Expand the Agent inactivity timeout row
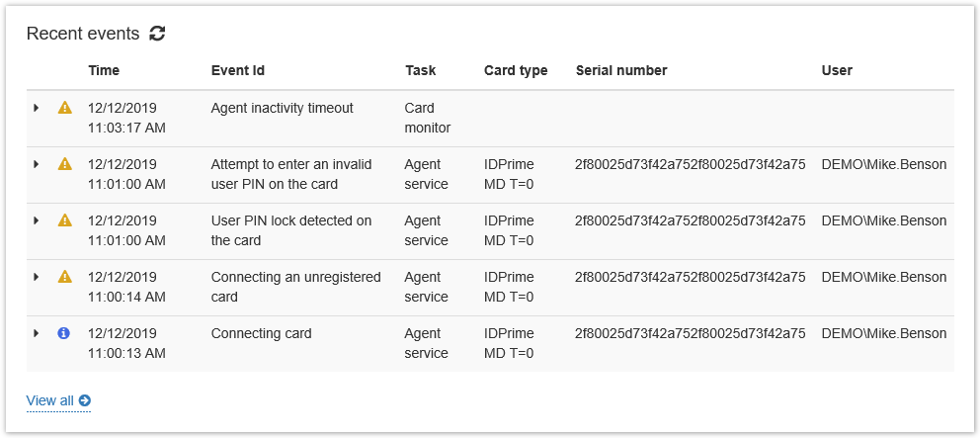The height and width of the screenshot is (438, 980). (37, 108)
